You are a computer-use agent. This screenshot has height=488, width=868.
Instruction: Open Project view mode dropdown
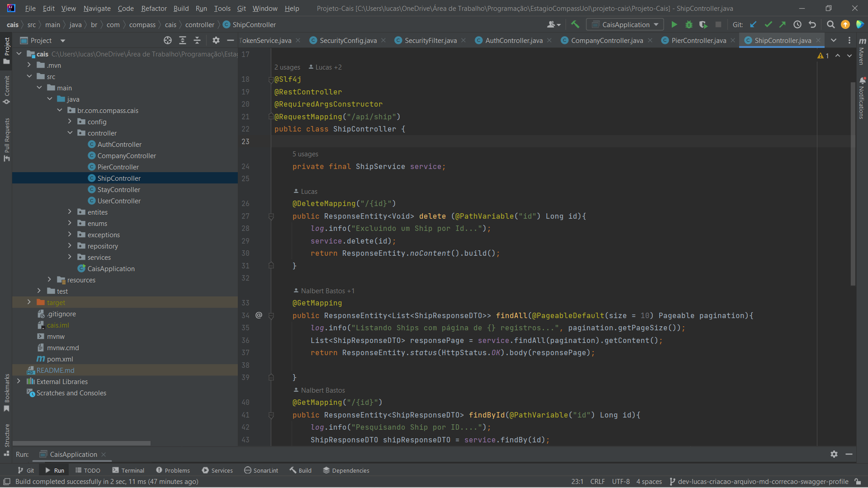click(x=63, y=41)
